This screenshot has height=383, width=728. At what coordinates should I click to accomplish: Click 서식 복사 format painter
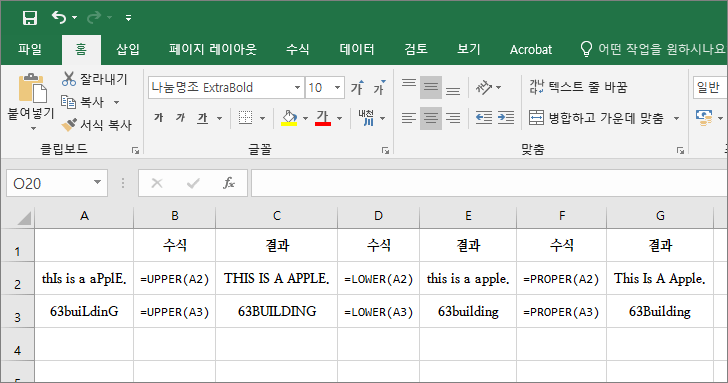pyautogui.click(x=97, y=124)
